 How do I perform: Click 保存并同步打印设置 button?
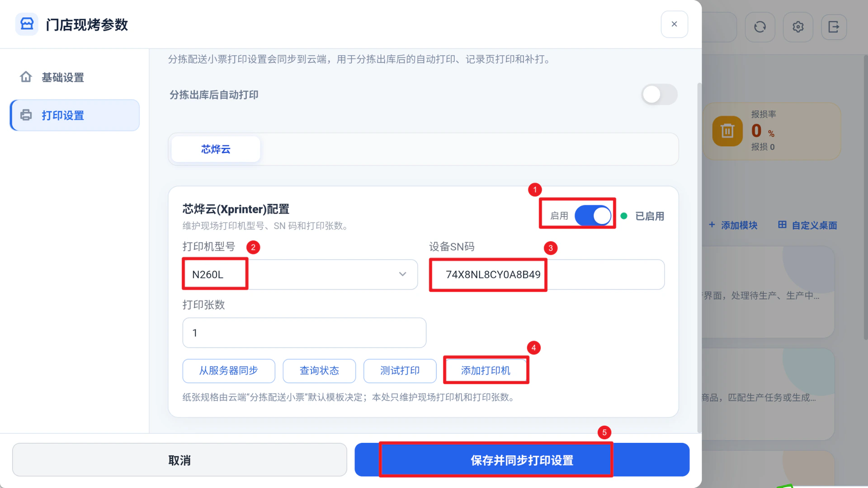tap(522, 460)
